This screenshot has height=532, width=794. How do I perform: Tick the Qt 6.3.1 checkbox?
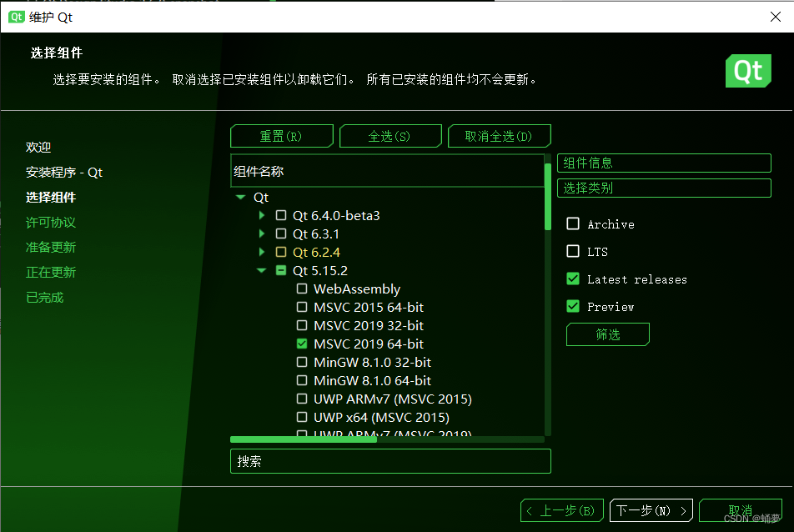click(x=281, y=233)
